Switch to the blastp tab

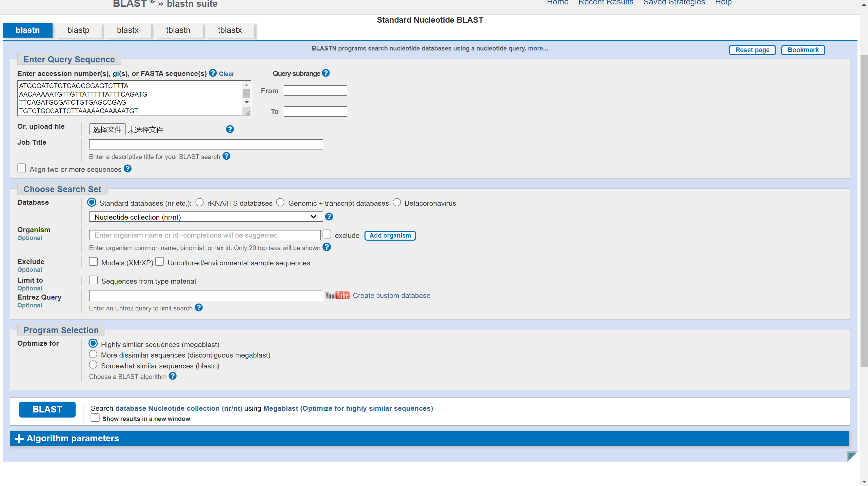coord(78,30)
